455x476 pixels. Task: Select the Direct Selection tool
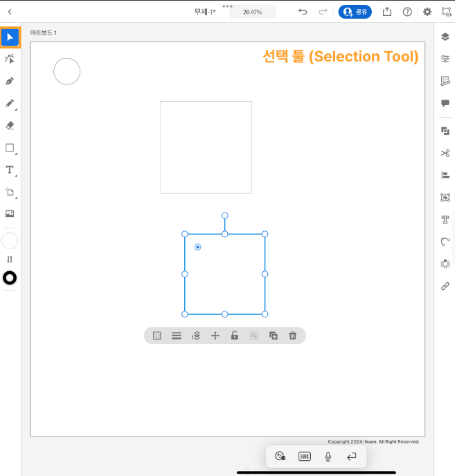10,59
